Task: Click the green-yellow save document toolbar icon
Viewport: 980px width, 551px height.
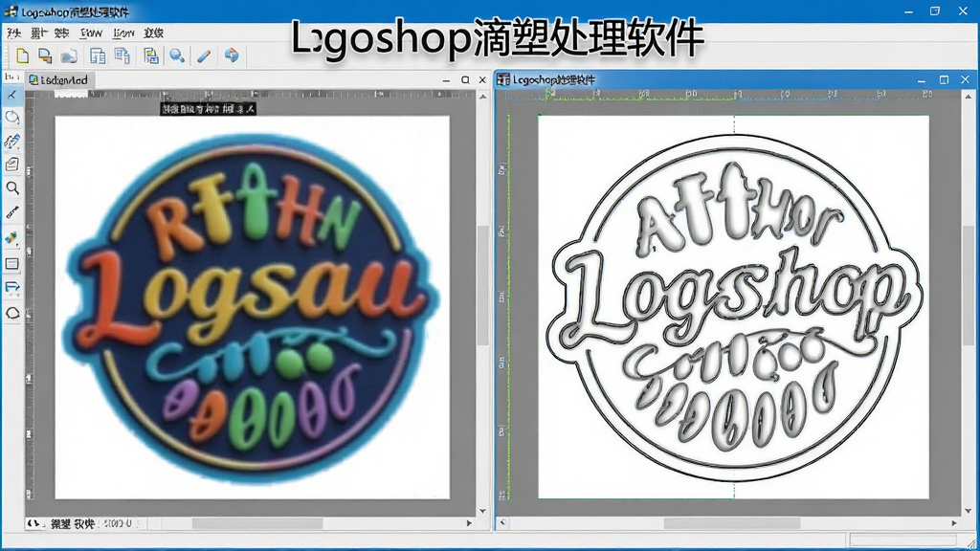Action: click(x=150, y=55)
